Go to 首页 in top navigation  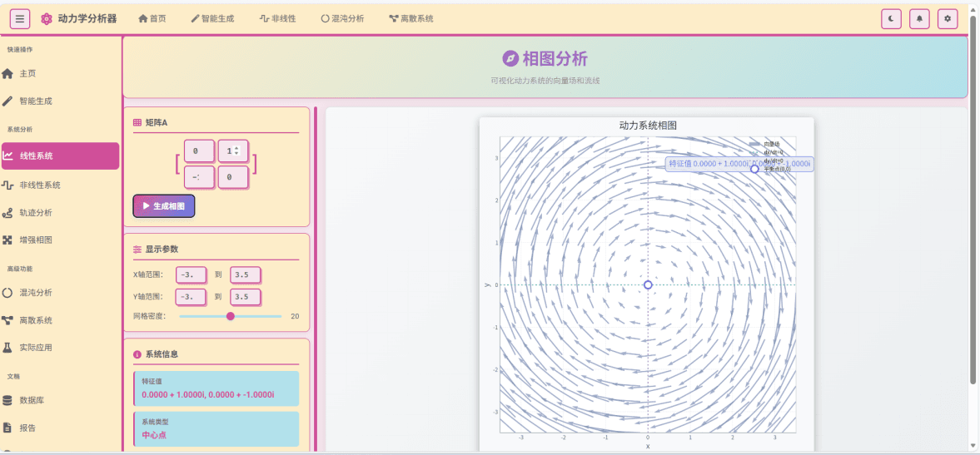click(x=152, y=19)
